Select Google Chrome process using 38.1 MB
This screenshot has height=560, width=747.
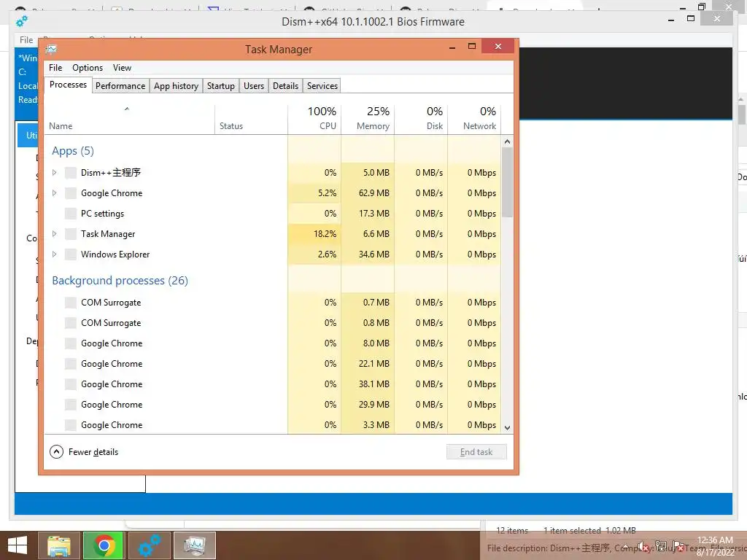click(x=273, y=384)
